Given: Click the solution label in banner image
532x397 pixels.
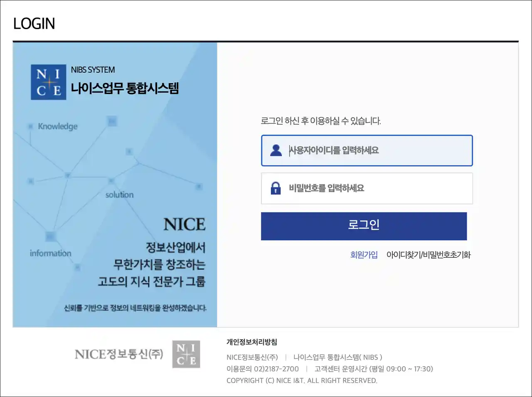Looking at the screenshot, I should pos(120,195).
